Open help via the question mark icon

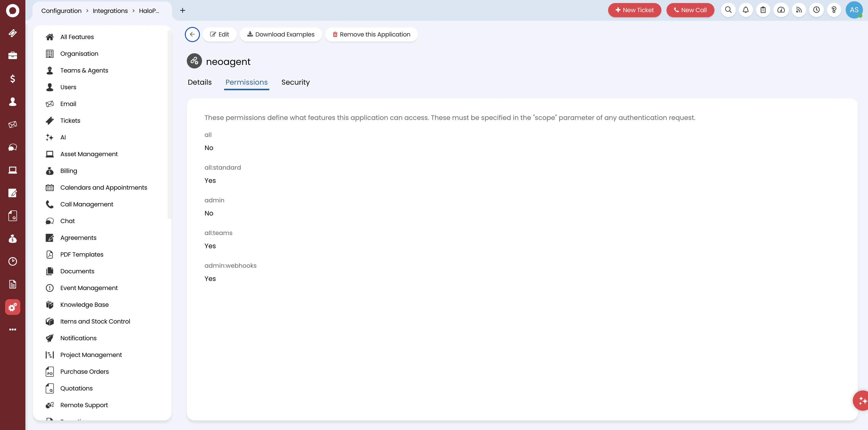click(834, 10)
